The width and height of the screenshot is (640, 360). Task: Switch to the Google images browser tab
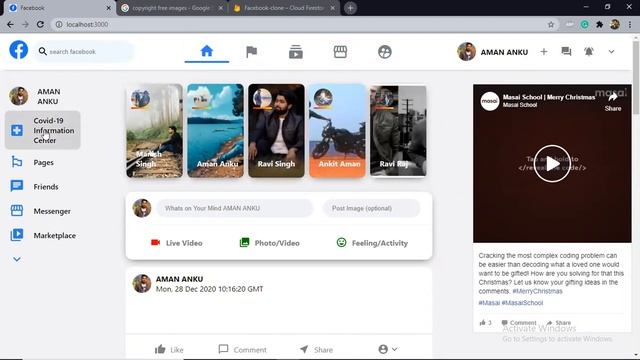[x=171, y=8]
